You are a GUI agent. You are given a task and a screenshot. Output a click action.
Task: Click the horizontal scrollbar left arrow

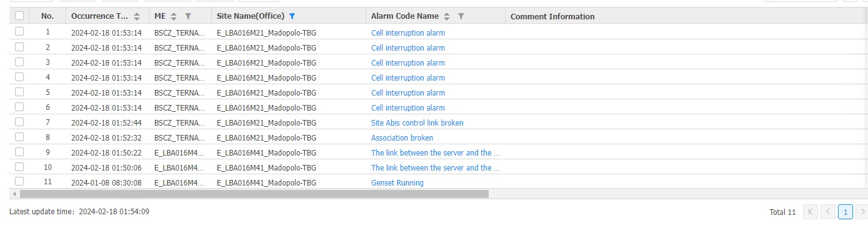tap(14, 194)
